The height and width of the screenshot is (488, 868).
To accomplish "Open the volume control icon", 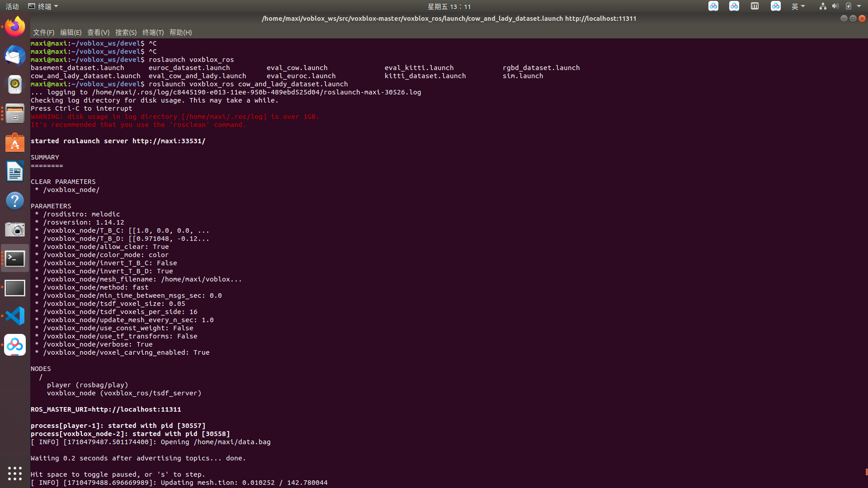I will click(x=835, y=6).
